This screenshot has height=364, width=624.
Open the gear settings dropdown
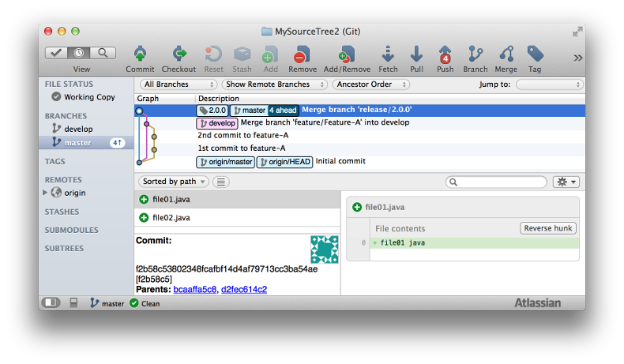(x=566, y=182)
